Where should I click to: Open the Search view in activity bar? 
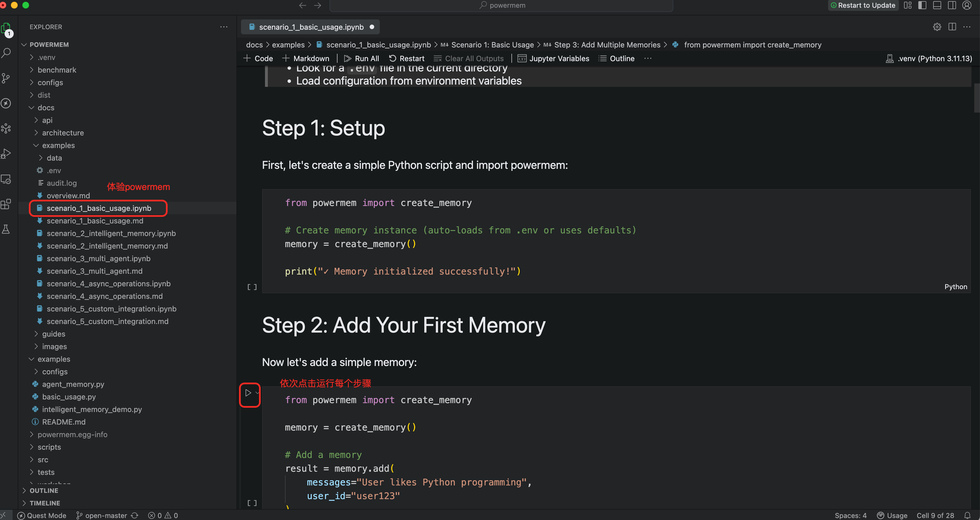coord(6,53)
